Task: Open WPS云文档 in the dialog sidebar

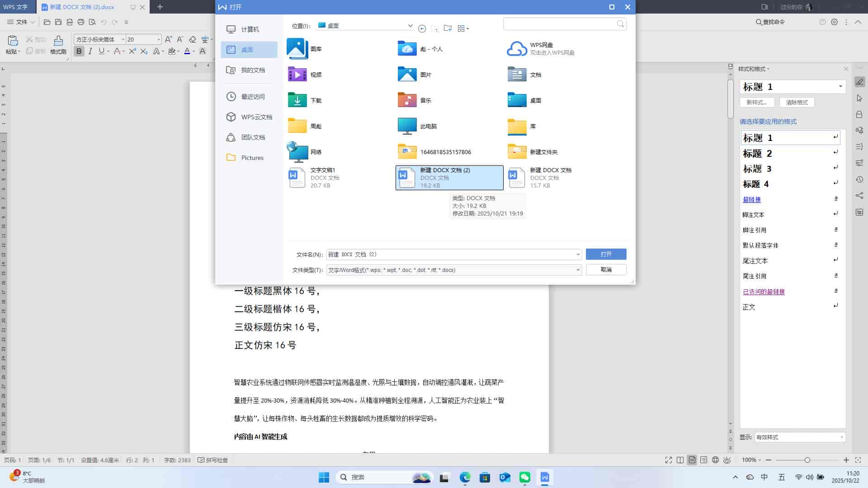Action: (x=249, y=117)
